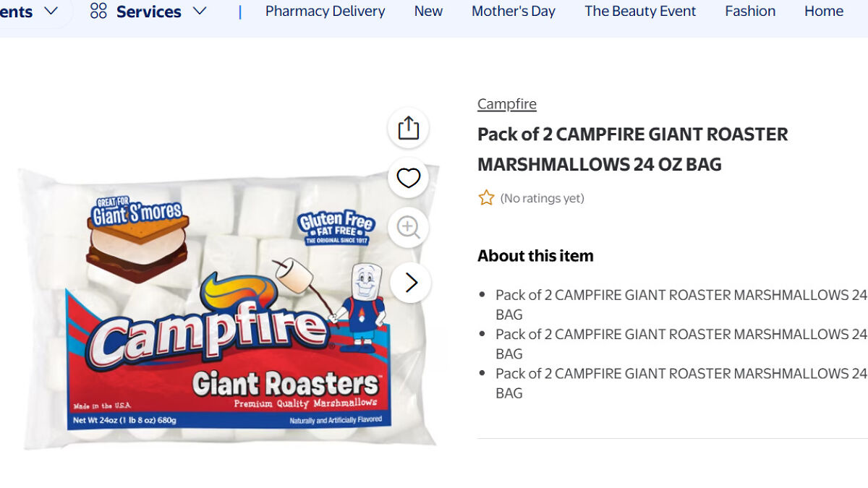Click the "About this item" heading
Viewport: 868px width, 488px height.
pos(535,256)
